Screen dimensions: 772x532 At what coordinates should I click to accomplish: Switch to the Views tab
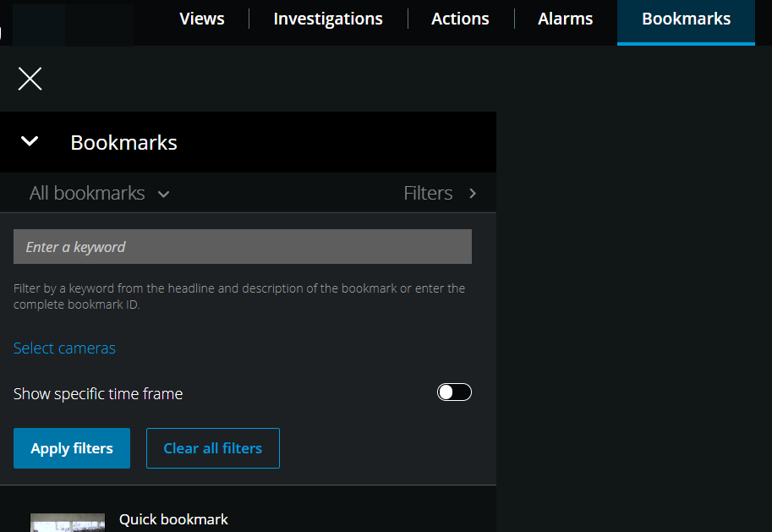[202, 19]
